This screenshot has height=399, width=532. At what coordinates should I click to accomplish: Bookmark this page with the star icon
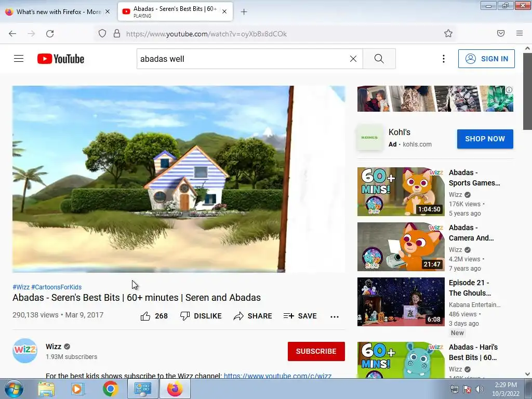point(448,33)
